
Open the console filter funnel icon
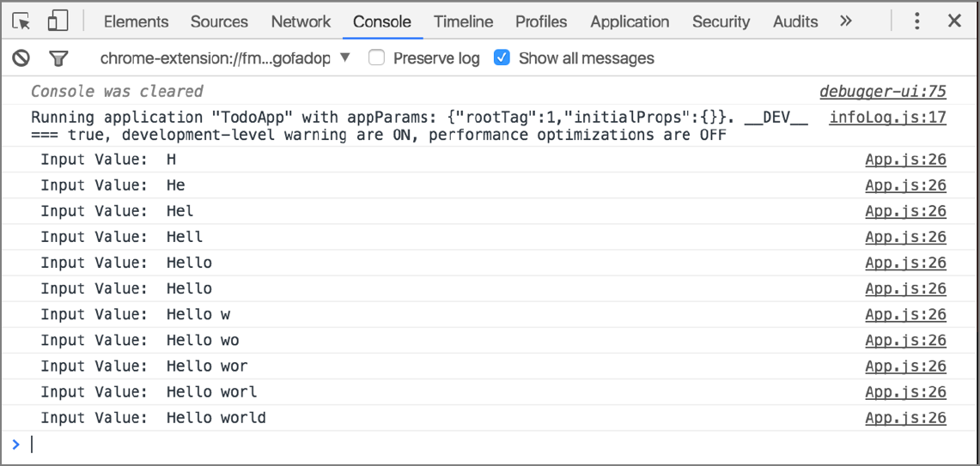(x=58, y=58)
